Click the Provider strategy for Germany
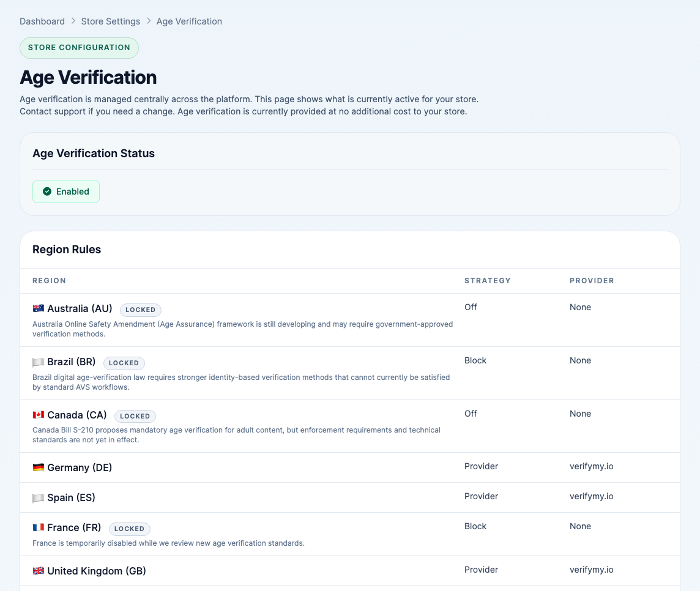 [481, 466]
